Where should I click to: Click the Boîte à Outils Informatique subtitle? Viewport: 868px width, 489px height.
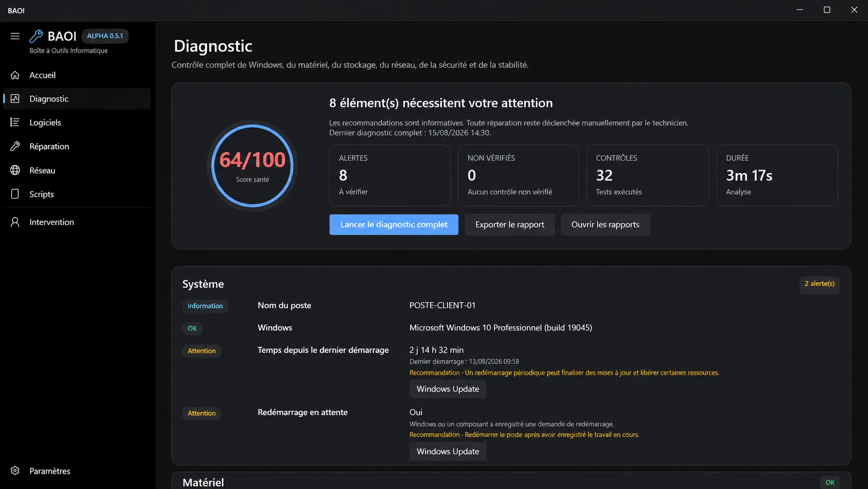[69, 50]
